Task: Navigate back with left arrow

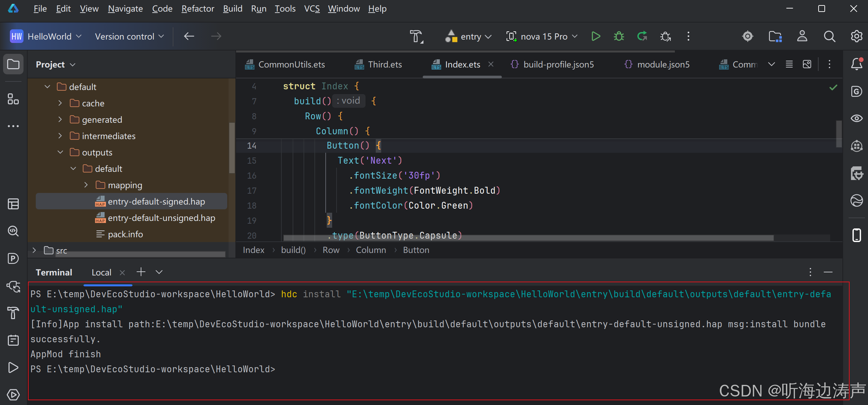Action: coord(189,36)
